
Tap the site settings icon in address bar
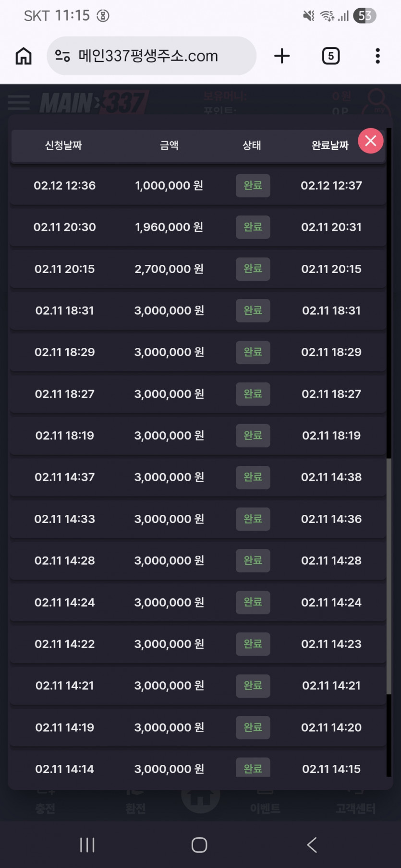coord(62,56)
